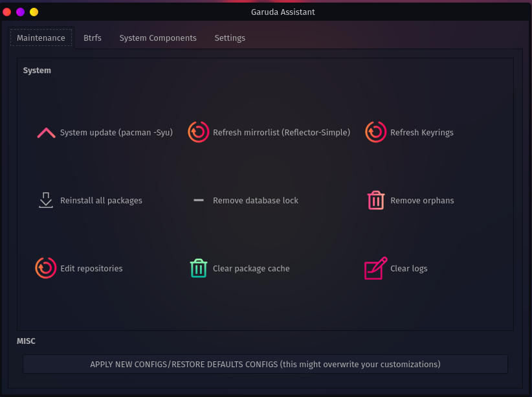Click the APPLY NEW CONFIGS/RESTORE DEFAULTS CONFIGS button
Screen dimensions: 532x397
[265, 364]
